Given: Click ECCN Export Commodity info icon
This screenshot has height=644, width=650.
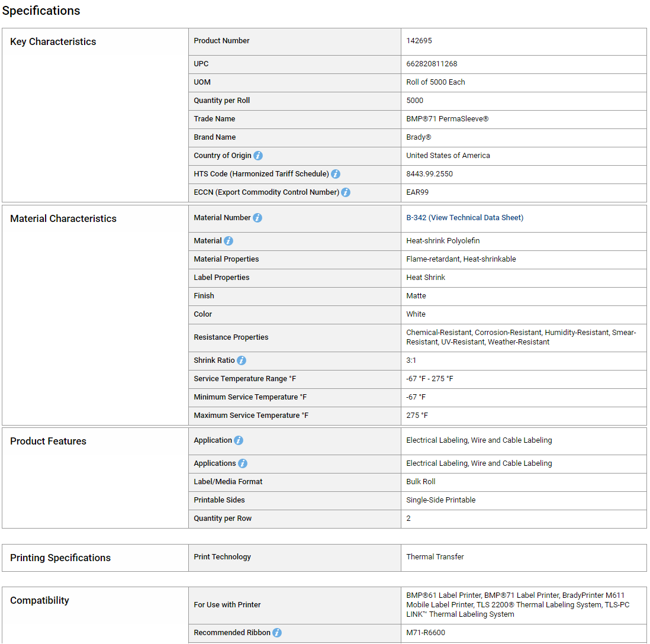Looking at the screenshot, I should tap(346, 192).
